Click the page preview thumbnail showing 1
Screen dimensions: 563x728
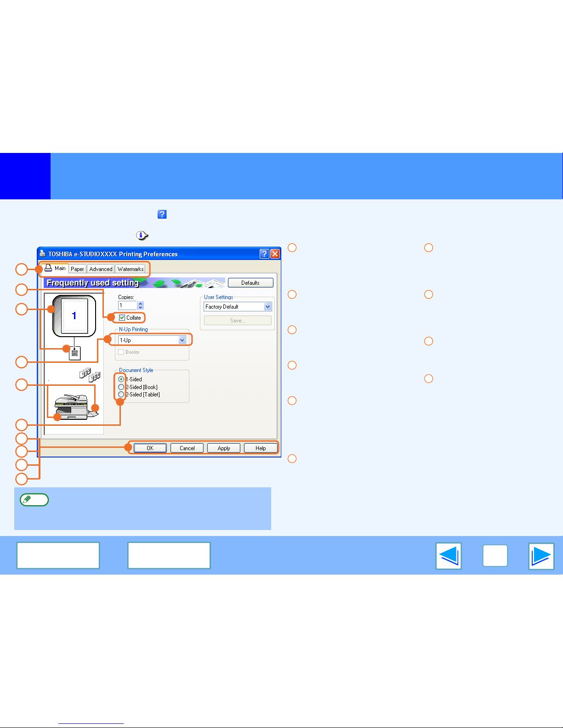(74, 316)
